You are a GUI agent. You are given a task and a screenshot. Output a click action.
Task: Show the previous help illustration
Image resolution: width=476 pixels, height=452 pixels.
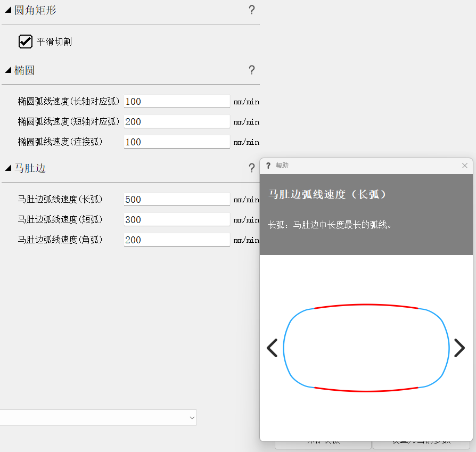[272, 348]
